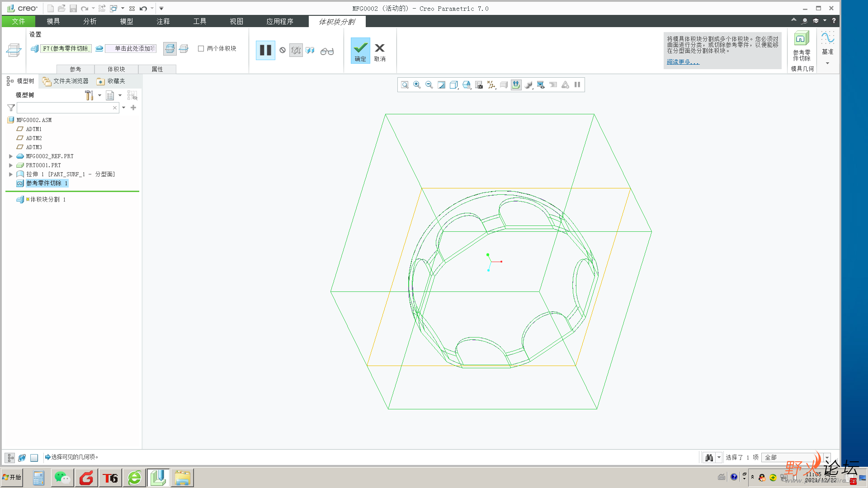Click the Repaint icon in graphics toolbar
The width and height of the screenshot is (868, 488).
[441, 85]
